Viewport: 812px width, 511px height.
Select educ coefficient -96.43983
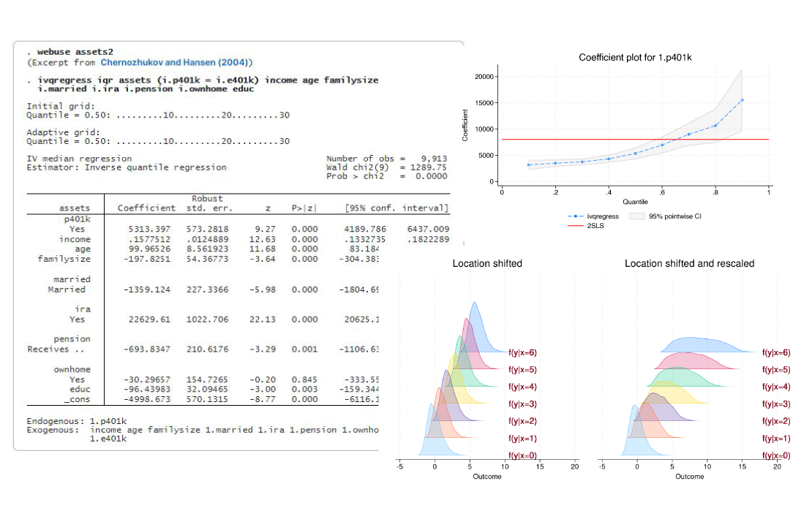pyautogui.click(x=147, y=390)
